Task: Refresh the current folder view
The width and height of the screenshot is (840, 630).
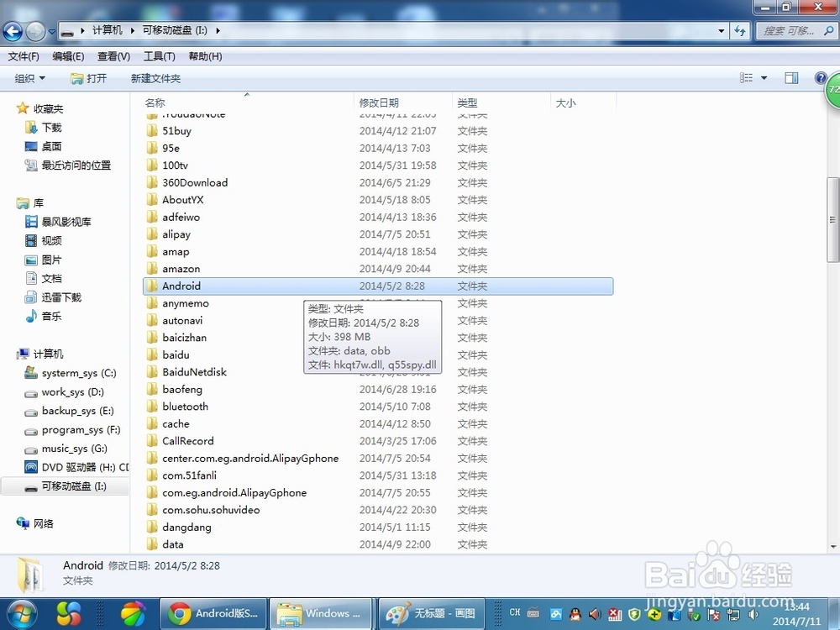Action: 740,31
